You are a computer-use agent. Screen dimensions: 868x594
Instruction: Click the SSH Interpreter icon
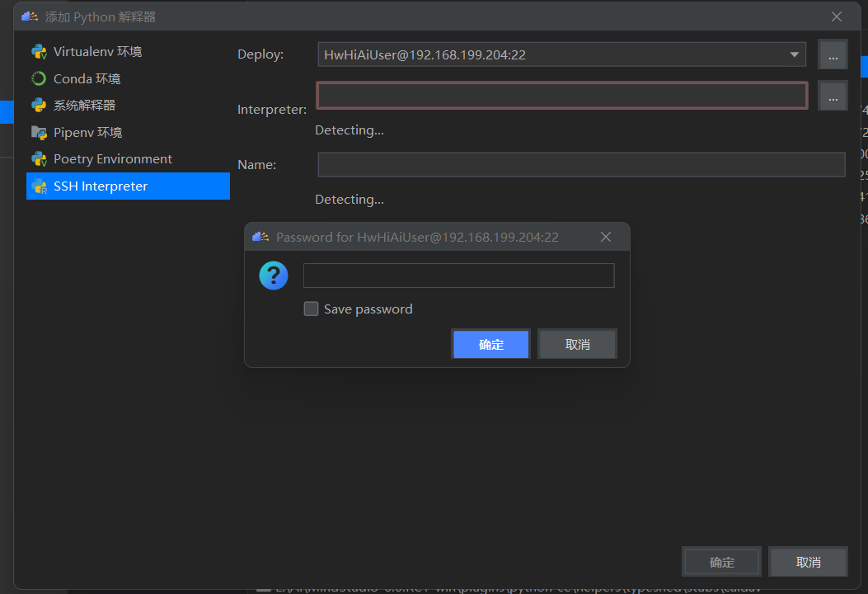tap(39, 186)
